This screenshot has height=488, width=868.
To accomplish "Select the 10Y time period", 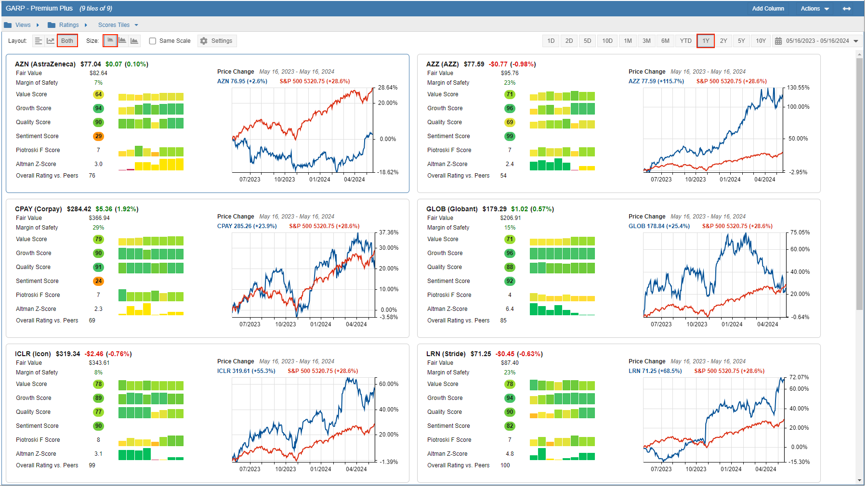I will (761, 41).
